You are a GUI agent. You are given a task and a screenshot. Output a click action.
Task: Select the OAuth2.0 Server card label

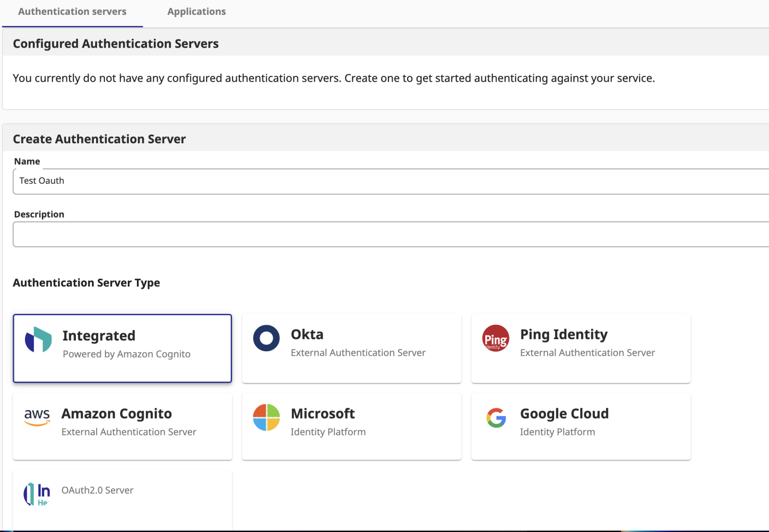(x=98, y=490)
